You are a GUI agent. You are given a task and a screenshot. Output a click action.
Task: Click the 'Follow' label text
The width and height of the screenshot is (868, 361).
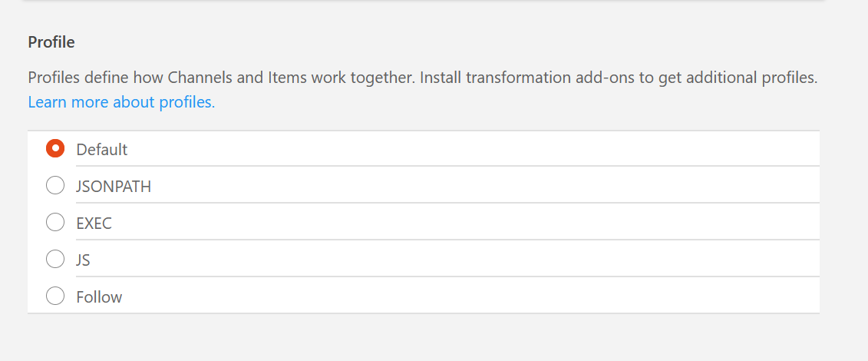[x=99, y=297]
